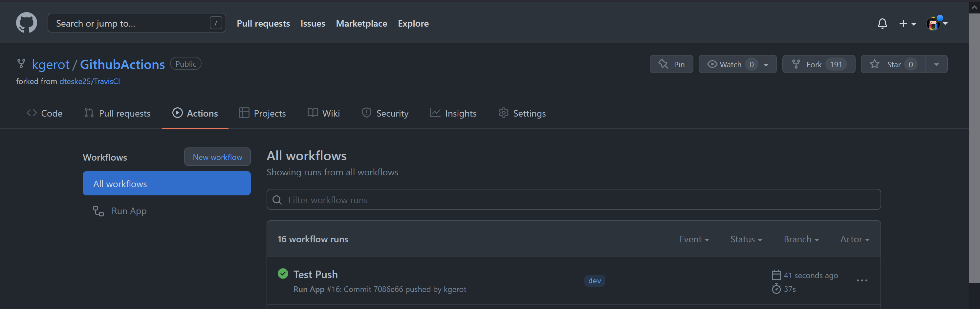This screenshot has height=309, width=980.
Task: Click the Fork count 191
Action: coord(836,65)
